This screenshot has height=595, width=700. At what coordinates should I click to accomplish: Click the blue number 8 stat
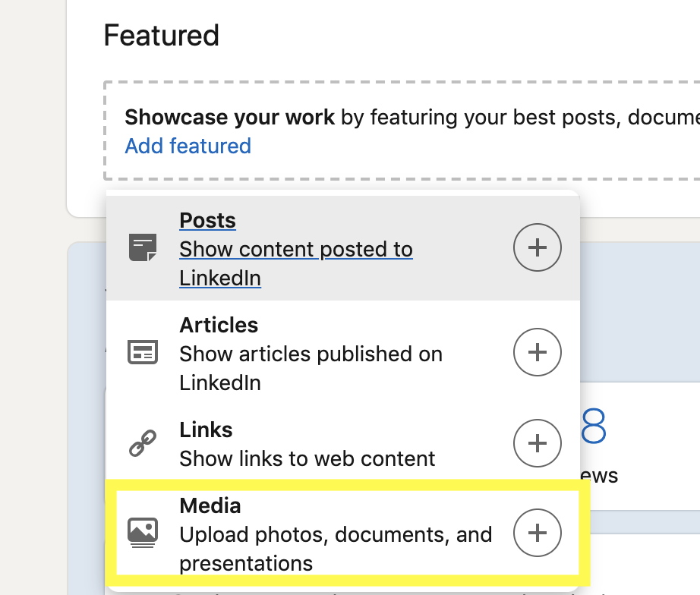593,426
